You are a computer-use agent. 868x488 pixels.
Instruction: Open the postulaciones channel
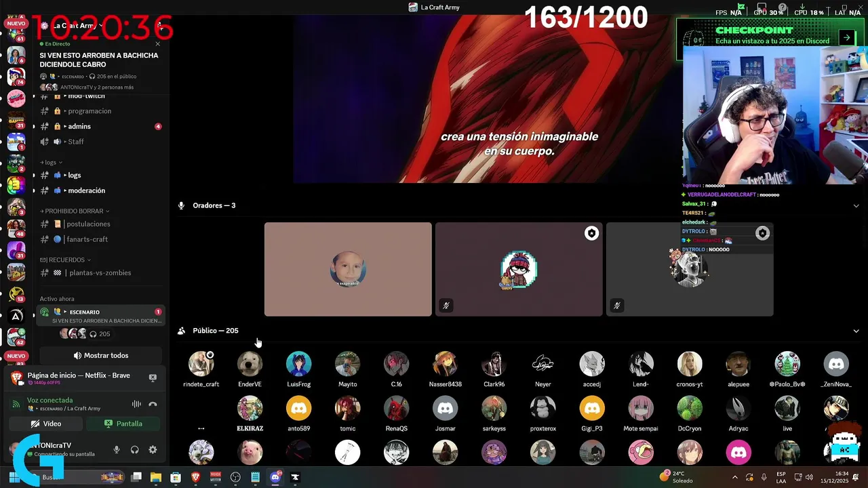(x=101, y=224)
